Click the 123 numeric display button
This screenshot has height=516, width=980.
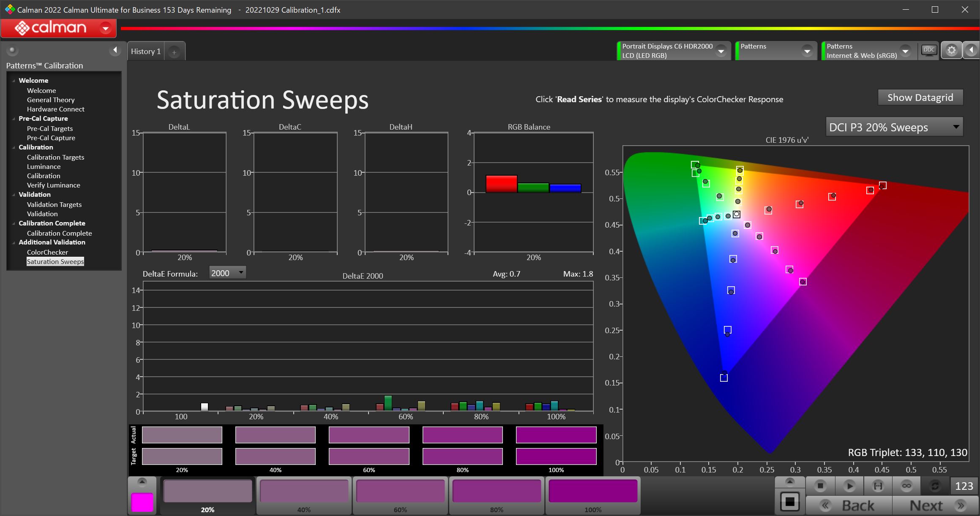tap(964, 486)
